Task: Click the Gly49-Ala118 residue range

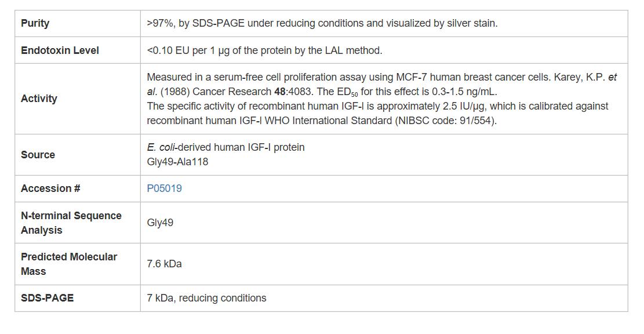Action: click(177, 162)
